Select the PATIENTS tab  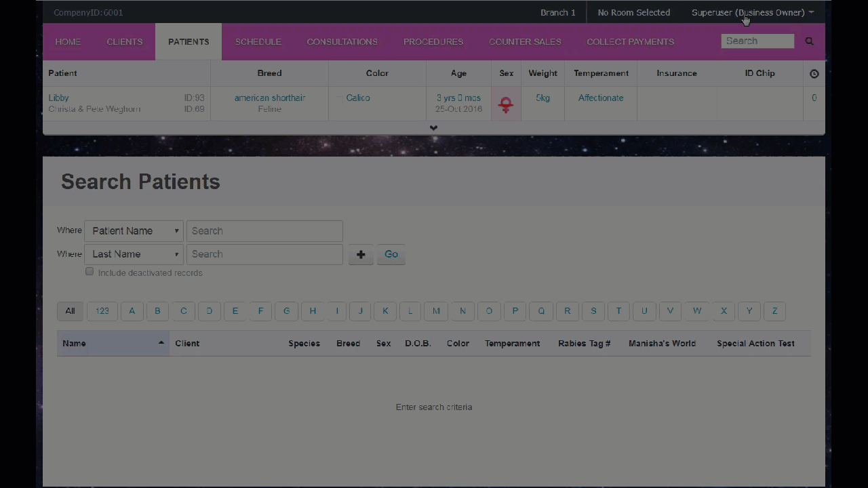189,41
